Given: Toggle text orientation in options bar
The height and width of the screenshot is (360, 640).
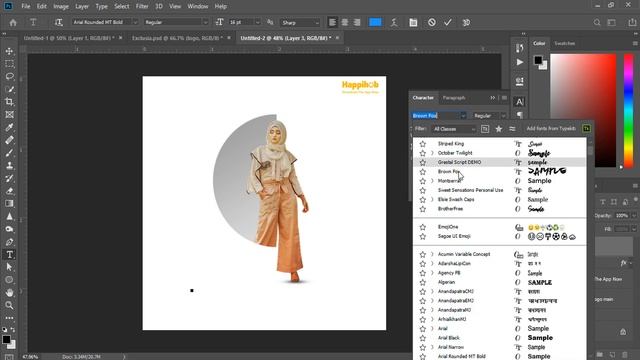Looking at the screenshot, I should 58,22.
